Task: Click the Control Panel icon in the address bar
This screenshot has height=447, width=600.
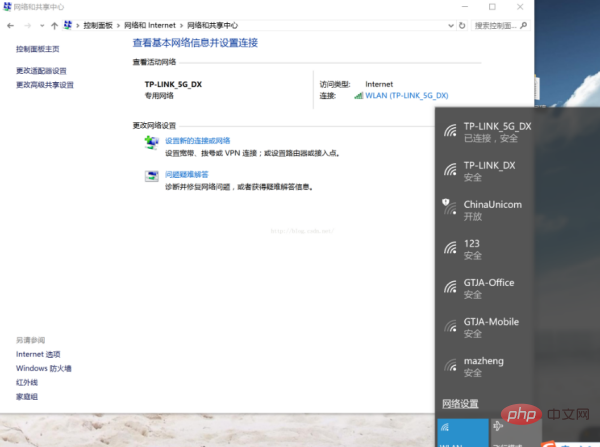Action: point(68,25)
